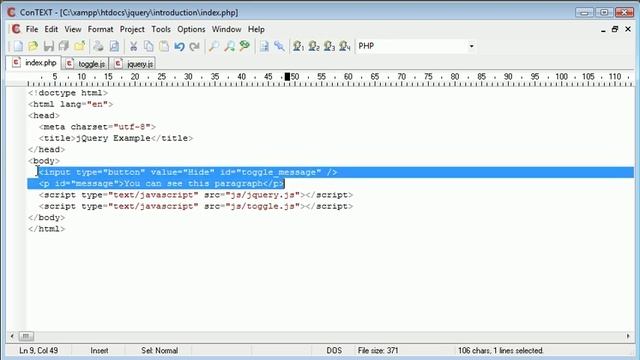The width and height of the screenshot is (640, 360).
Task: Print the document using printer icon
Action: [98, 46]
